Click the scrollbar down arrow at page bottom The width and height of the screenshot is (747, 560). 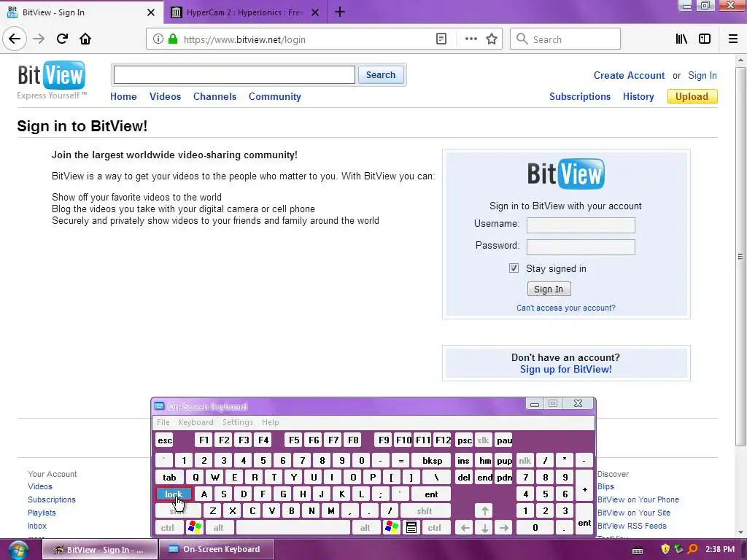pos(740,532)
